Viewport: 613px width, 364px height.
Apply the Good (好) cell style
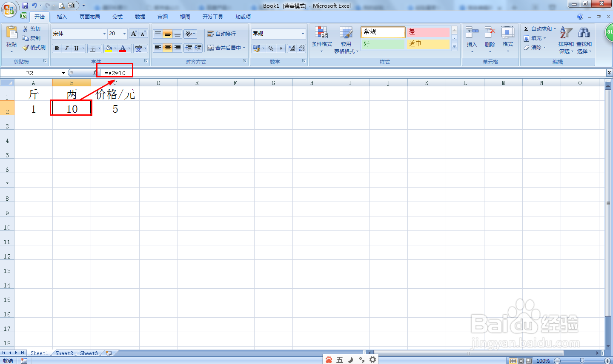(x=383, y=44)
